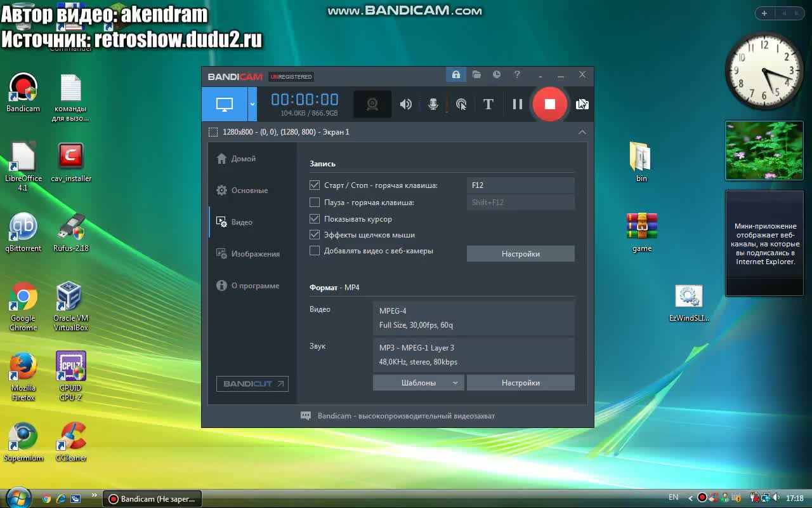812x508 pixels.
Task: Take a screenshot with camera icon
Action: click(582, 104)
